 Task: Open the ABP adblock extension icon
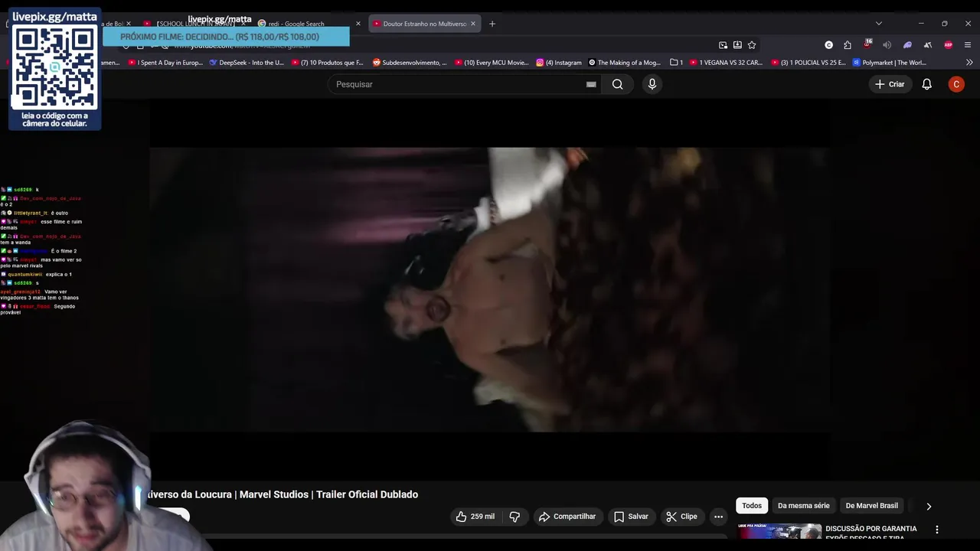click(949, 45)
